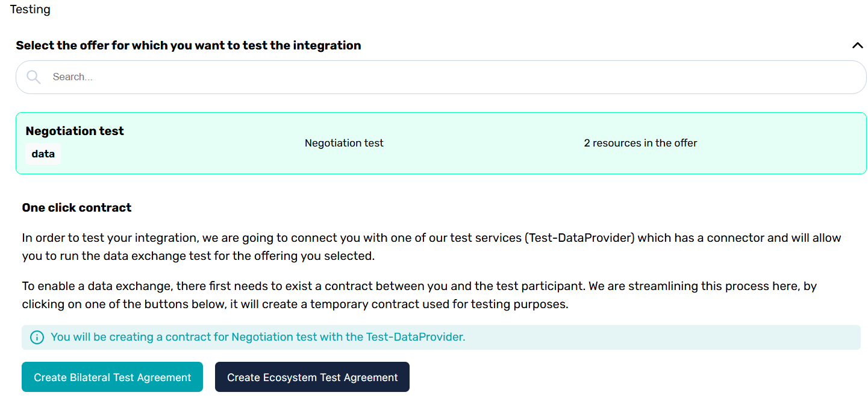Click the magnifier search icon
Screen dimensions: 868x404
34,77
